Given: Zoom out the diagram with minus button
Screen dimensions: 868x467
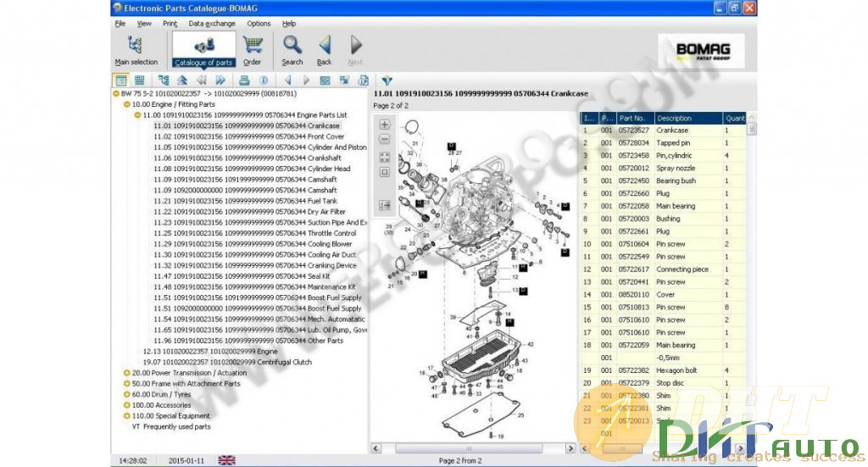Looking at the screenshot, I should tap(385, 140).
